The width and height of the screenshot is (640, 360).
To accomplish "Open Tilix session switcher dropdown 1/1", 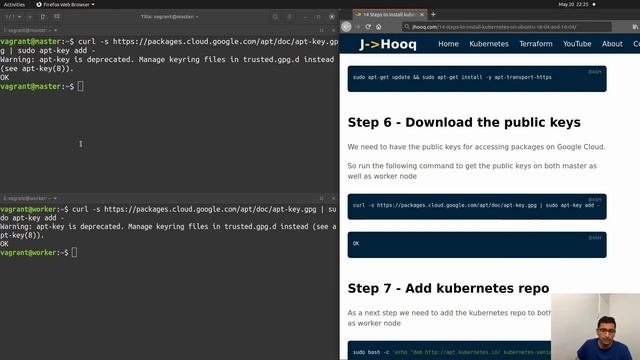I will click(x=13, y=17).
